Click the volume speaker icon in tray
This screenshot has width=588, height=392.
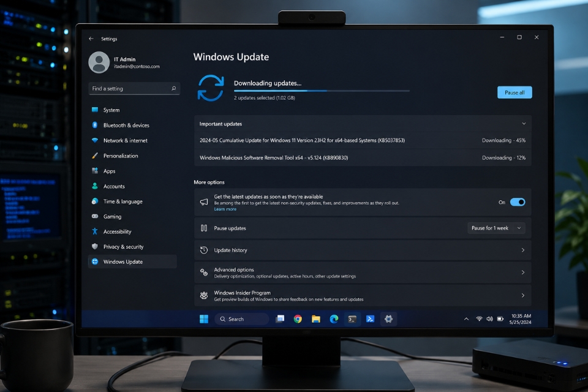(489, 319)
